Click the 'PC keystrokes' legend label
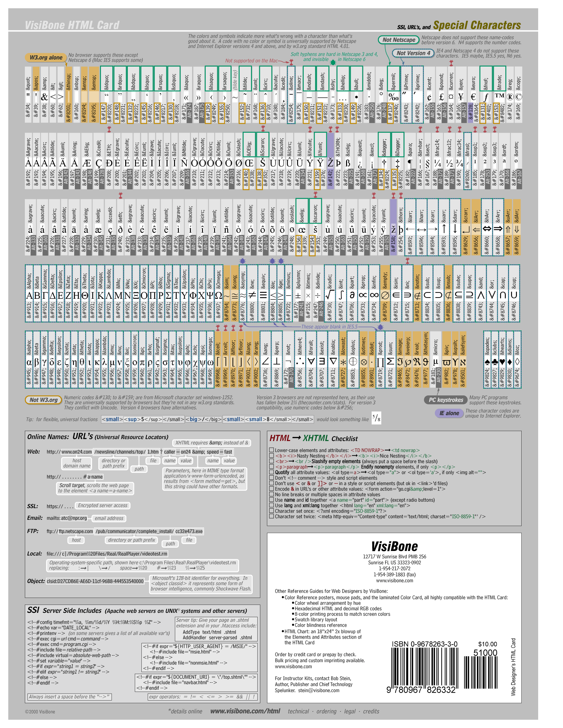The height and width of the screenshot is (728, 563). (445, 400)
